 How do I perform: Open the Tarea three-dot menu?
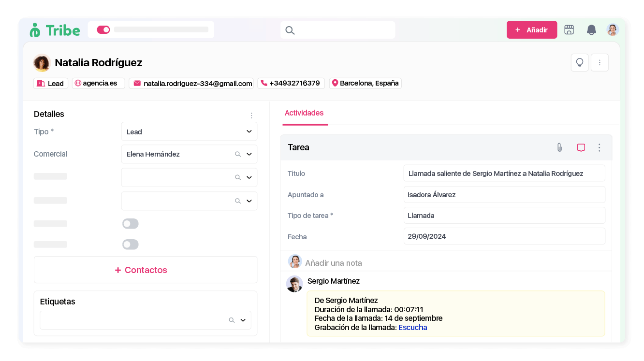[599, 147]
